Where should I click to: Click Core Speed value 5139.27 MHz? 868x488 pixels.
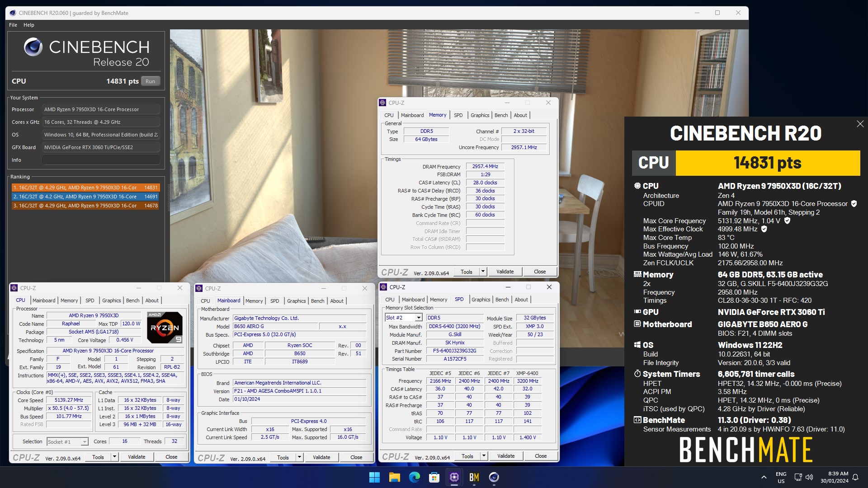69,400
